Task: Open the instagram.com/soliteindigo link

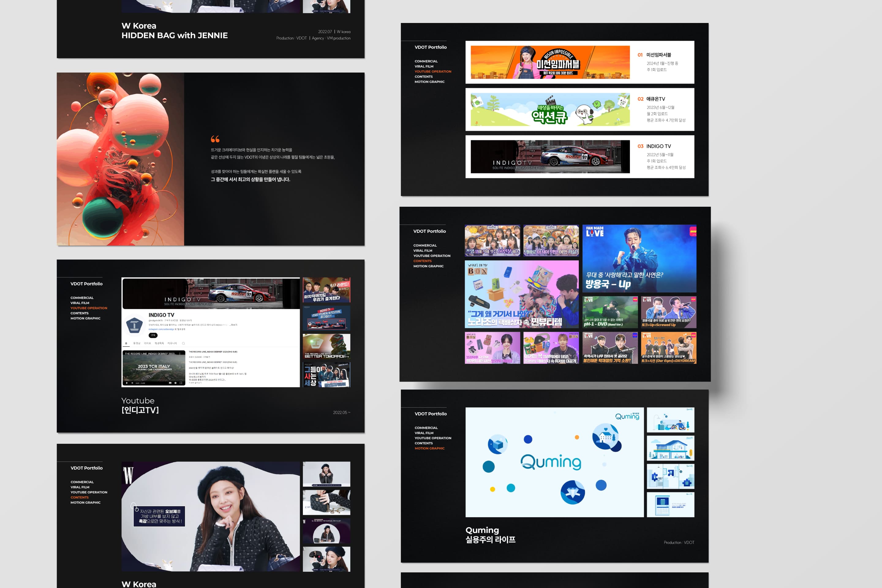Action: 161,329
